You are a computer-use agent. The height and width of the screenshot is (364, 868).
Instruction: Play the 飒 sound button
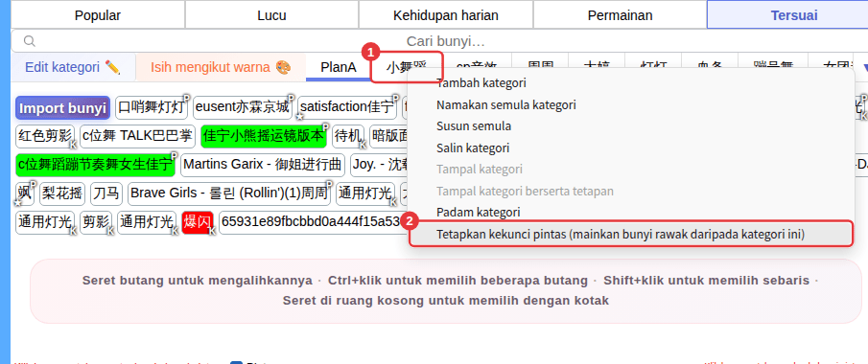[25, 193]
